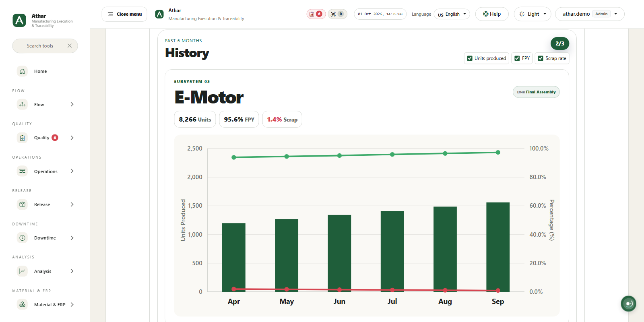This screenshot has height=322, width=644.
Task: Click the 8,266 Units stat chip
Action: click(195, 120)
